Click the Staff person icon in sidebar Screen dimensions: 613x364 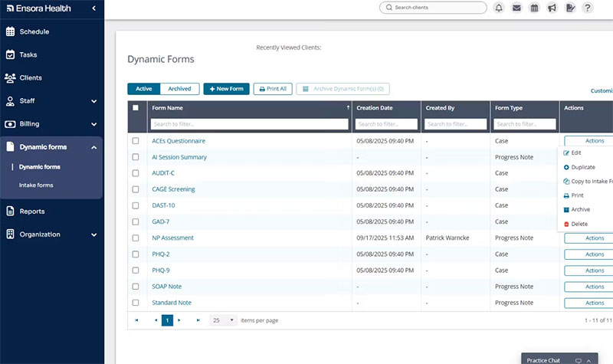(10, 101)
